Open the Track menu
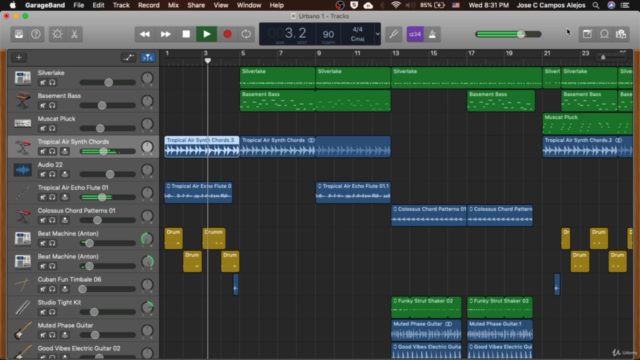Viewport: 640px width, 360px height. (121, 5)
